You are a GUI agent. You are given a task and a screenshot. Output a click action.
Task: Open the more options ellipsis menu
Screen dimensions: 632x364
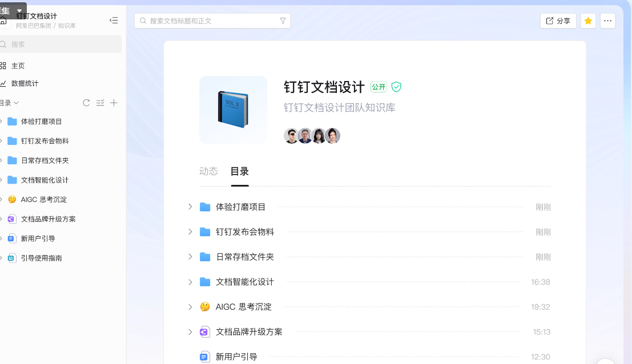click(x=608, y=21)
